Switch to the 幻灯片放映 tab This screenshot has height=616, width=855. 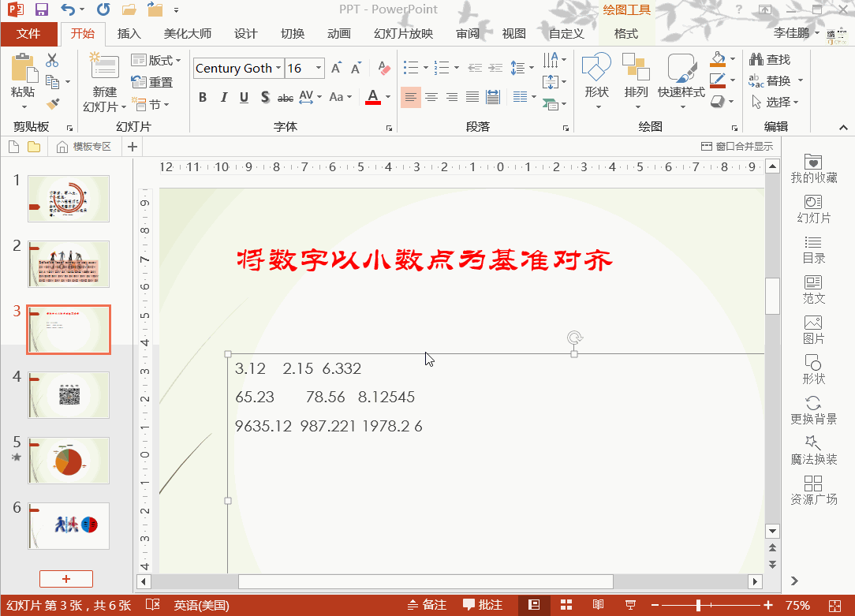click(404, 34)
